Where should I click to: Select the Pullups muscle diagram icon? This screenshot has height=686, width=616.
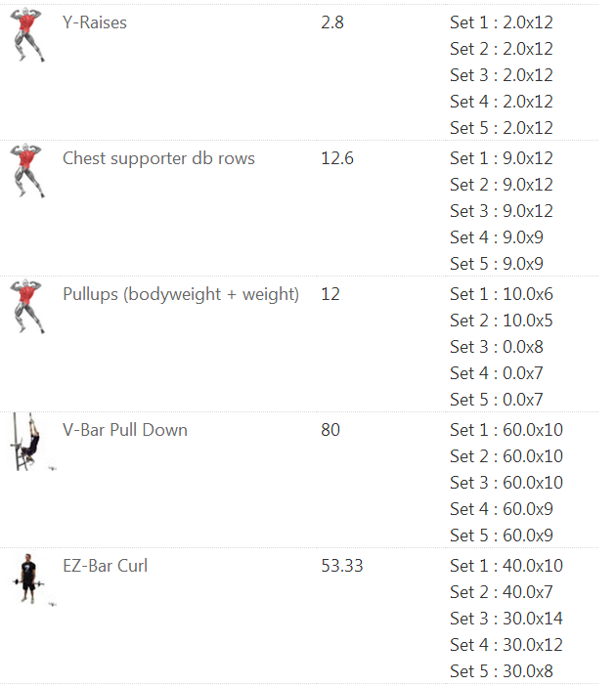pyautogui.click(x=26, y=306)
